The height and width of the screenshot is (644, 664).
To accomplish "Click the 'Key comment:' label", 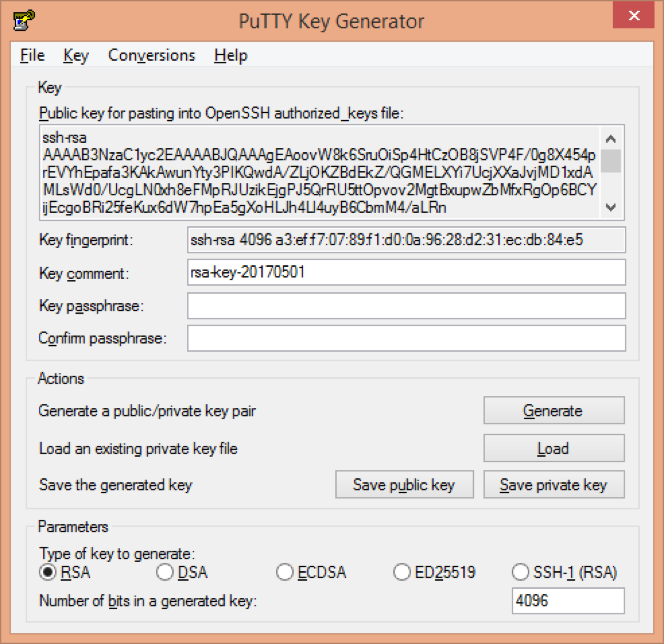I will [x=84, y=273].
